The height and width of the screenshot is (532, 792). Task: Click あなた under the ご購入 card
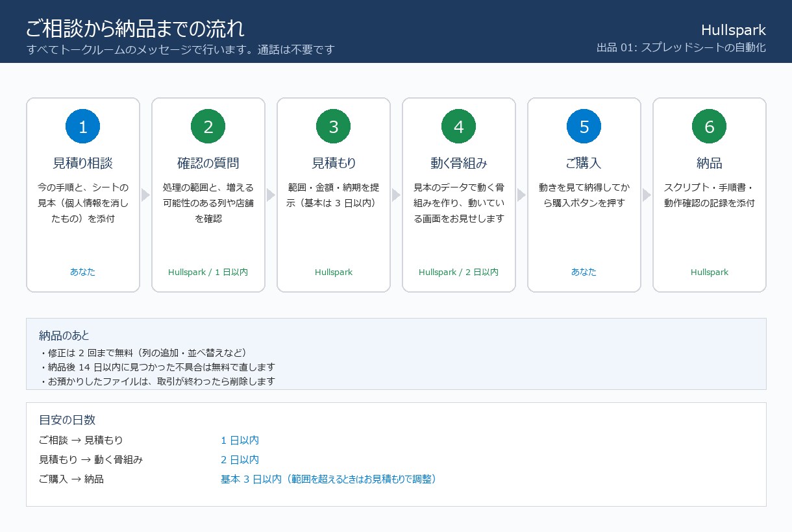pyautogui.click(x=584, y=272)
